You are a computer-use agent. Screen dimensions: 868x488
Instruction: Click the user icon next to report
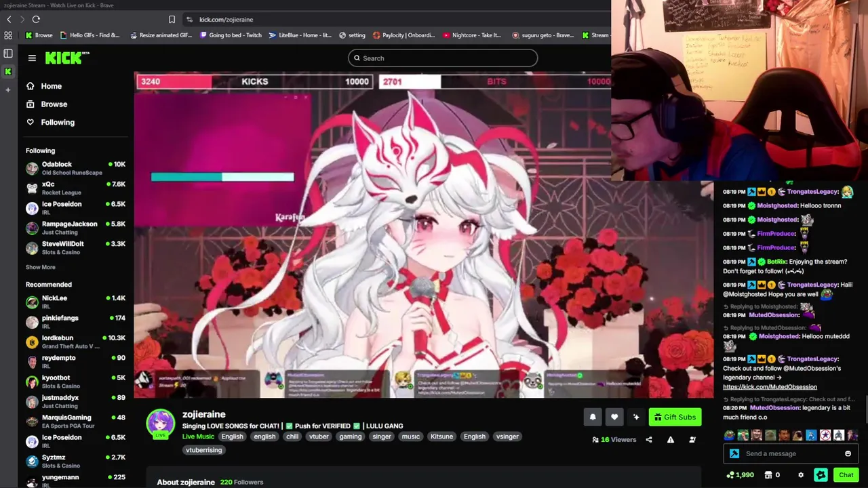692,439
